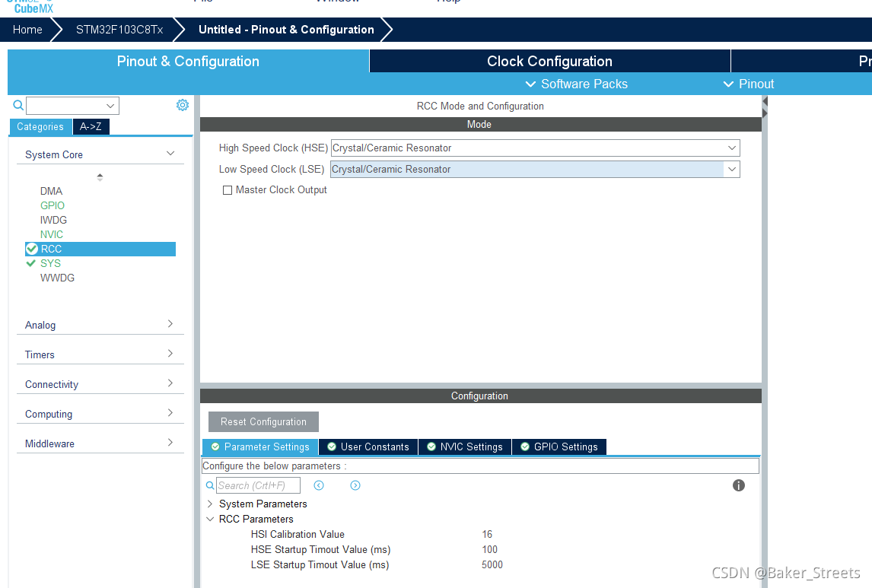The width and height of the screenshot is (872, 588).
Task: Click the category search magnifier icon
Action: click(x=18, y=105)
